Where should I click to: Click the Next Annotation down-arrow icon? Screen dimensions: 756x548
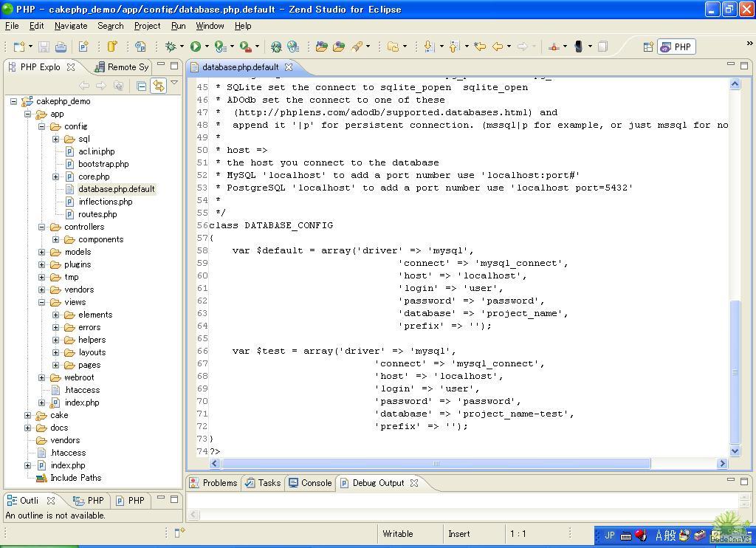click(x=429, y=47)
